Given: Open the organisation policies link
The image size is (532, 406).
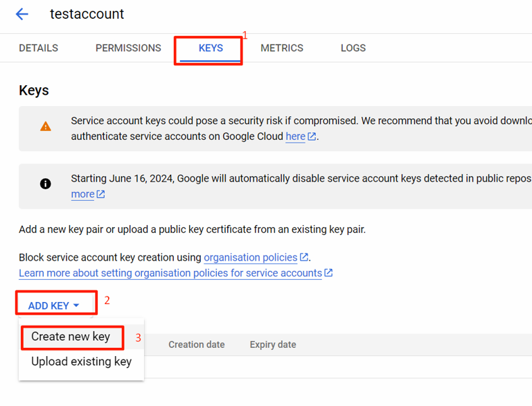Looking at the screenshot, I should (x=250, y=258).
